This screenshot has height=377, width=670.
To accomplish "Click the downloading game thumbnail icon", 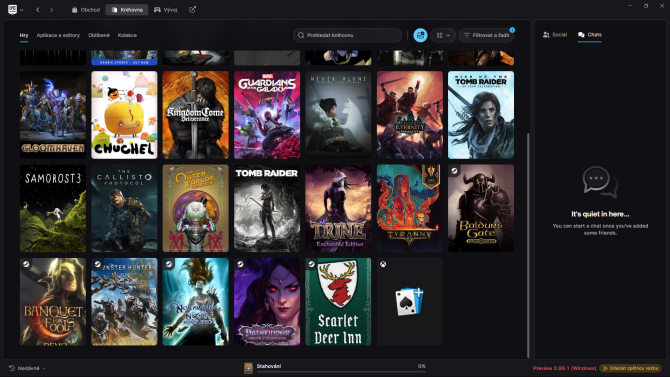I will 248,368.
